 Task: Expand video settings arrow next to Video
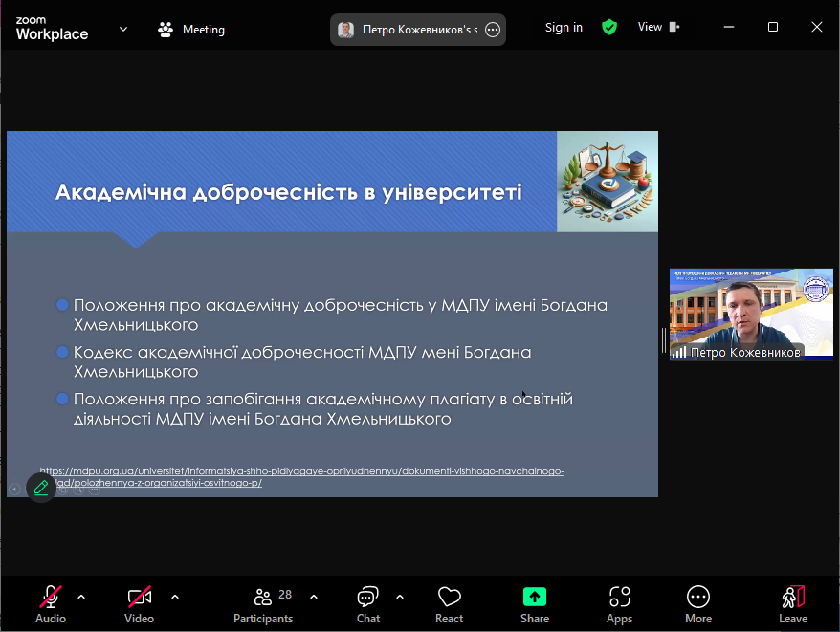click(x=175, y=597)
